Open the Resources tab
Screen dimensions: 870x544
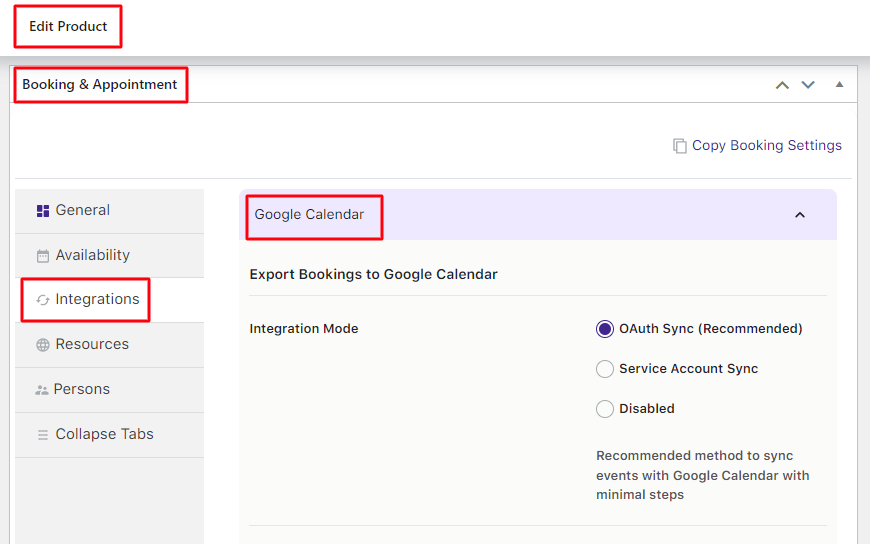click(109, 345)
